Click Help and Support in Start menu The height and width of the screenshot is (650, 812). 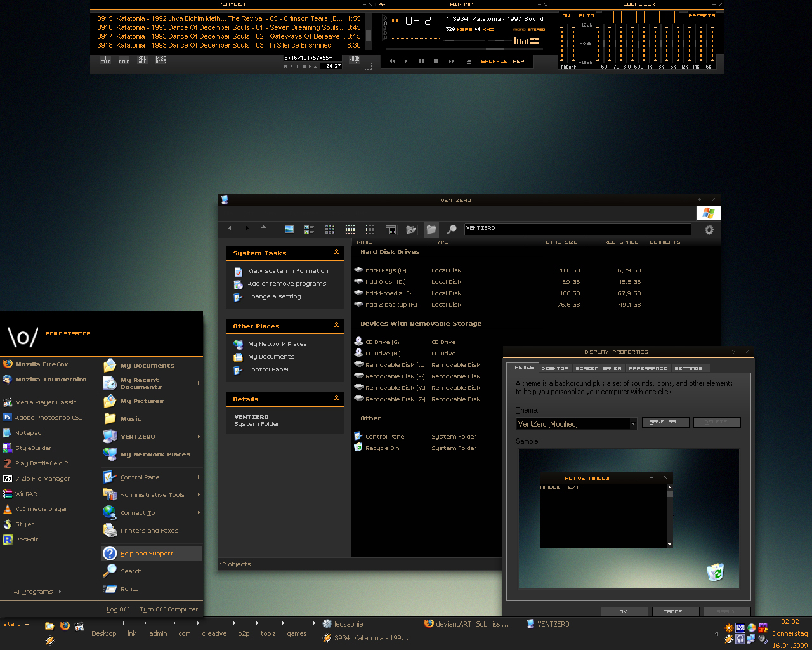tap(152, 554)
